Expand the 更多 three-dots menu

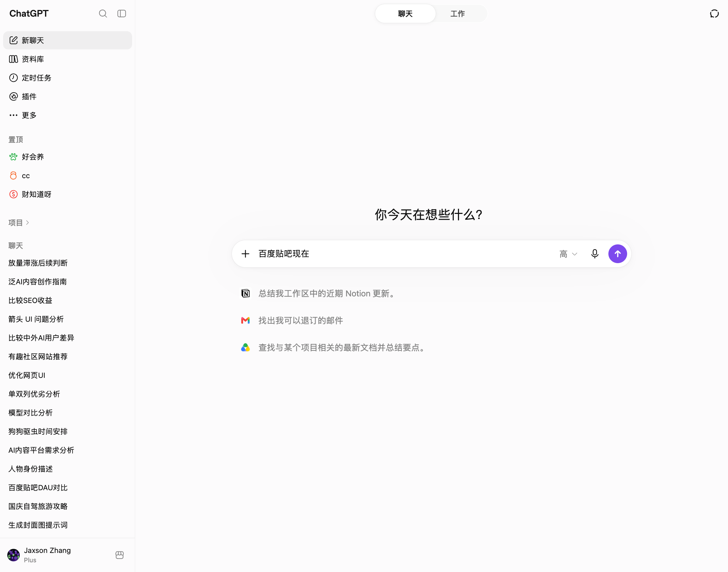point(68,115)
